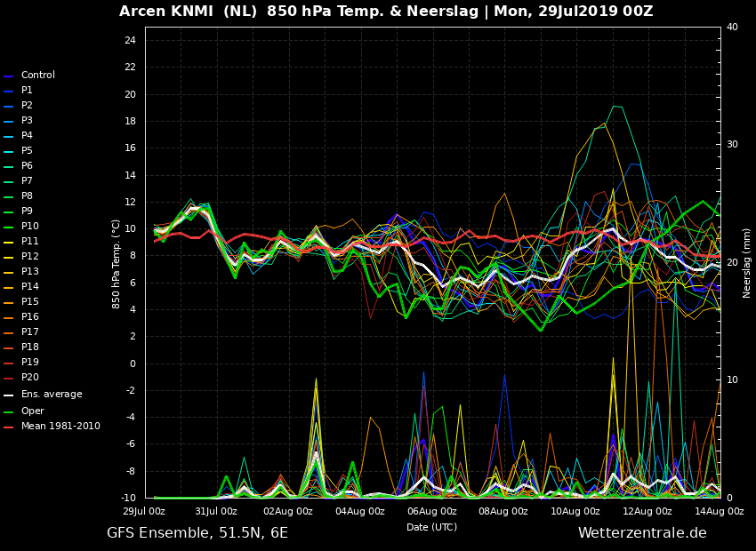Select the P15 legend entry
The image size is (756, 551).
click(x=30, y=301)
